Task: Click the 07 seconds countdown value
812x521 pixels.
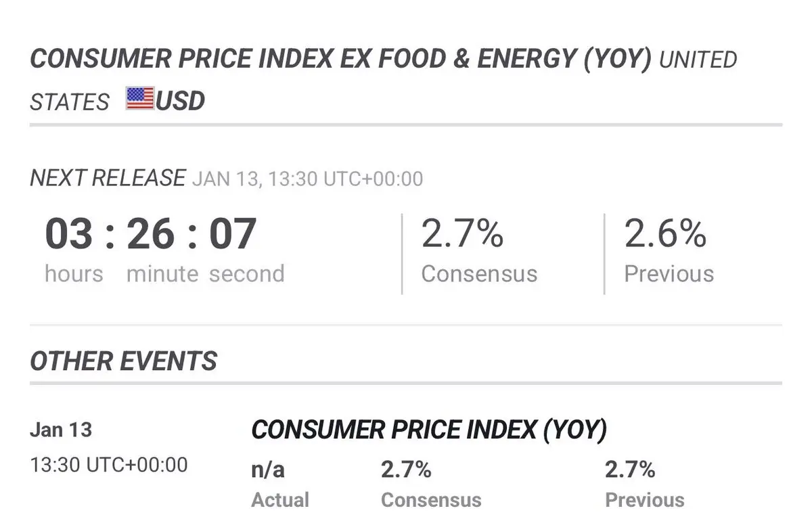Action: point(232,233)
